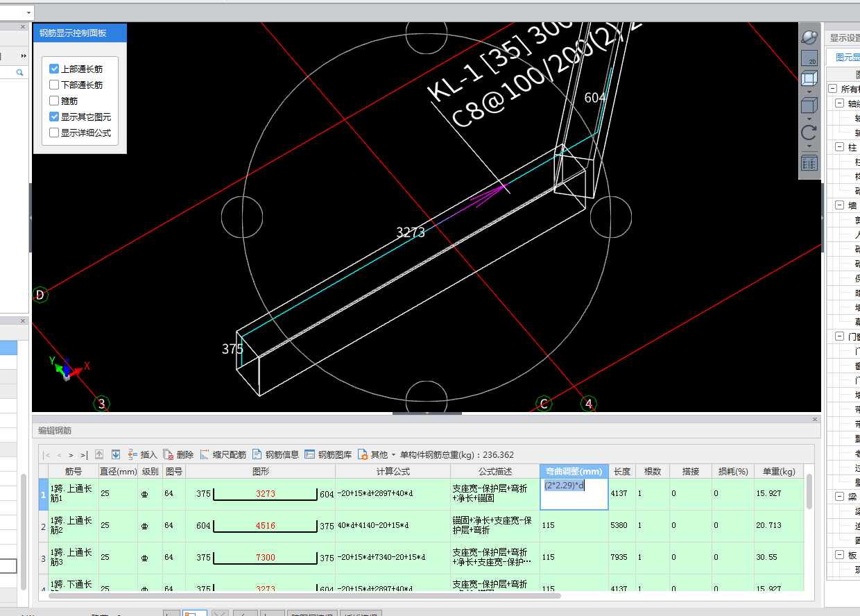Click axis label C in viewport
Viewport: 860px width, 616px height.
pos(544,404)
